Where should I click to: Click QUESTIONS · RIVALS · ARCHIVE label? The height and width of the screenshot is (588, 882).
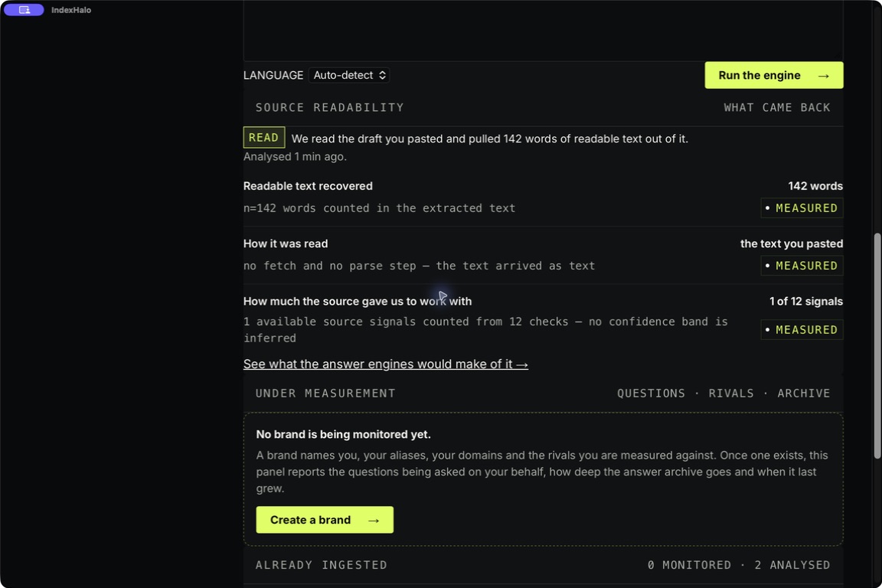pos(724,394)
